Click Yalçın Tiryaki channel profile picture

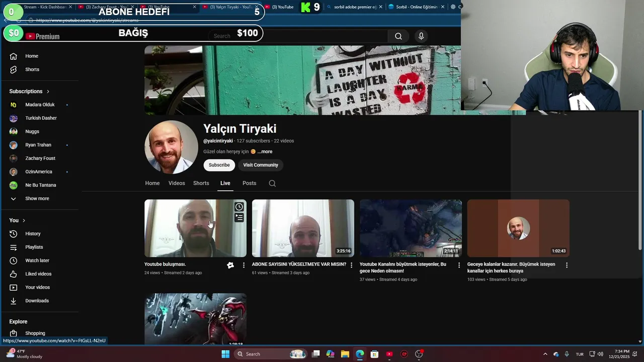pos(171,147)
